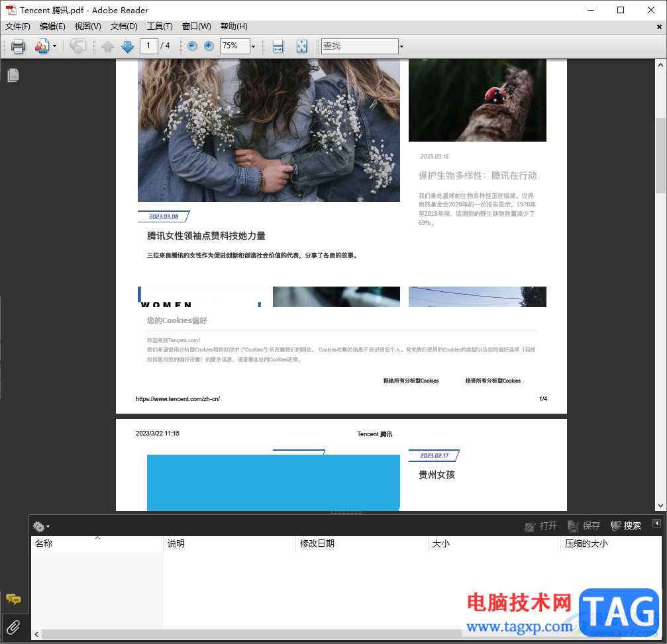Open the 文件(F) menu

[x=18, y=26]
